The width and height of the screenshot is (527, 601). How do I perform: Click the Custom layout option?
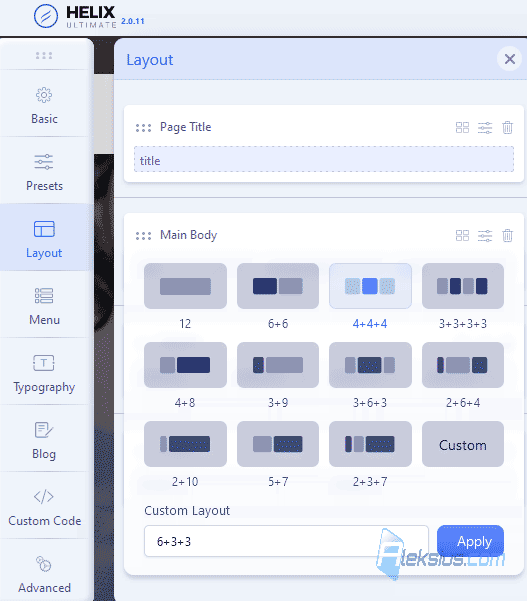tap(463, 444)
